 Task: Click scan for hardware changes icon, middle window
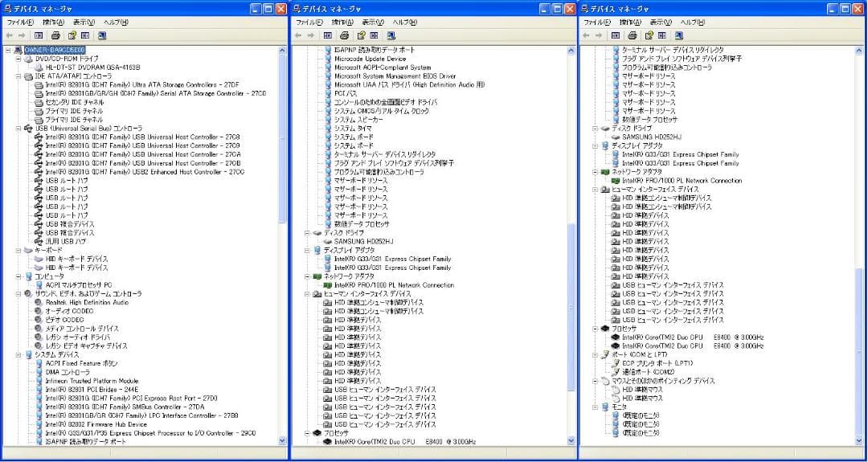(x=391, y=35)
